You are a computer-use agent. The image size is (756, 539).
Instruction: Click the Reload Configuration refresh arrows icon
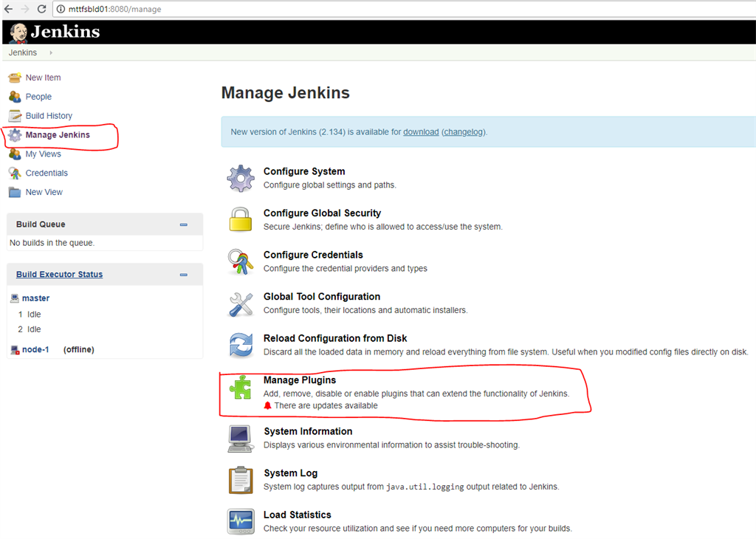click(x=241, y=346)
